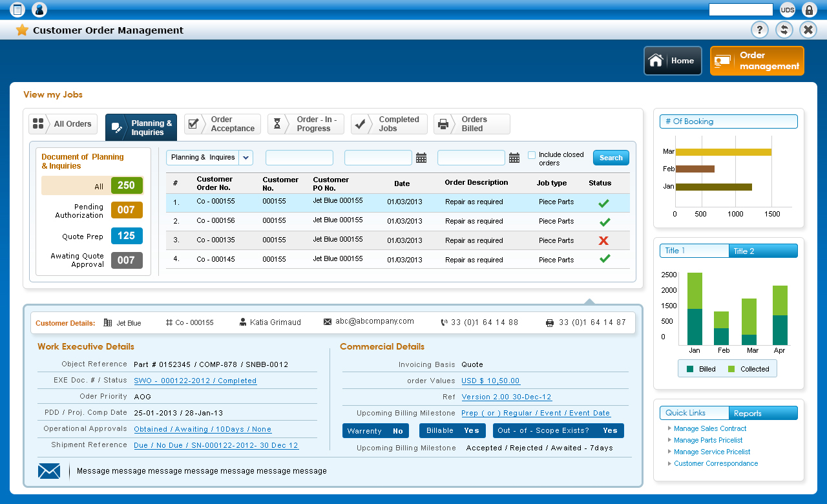This screenshot has width=827, height=504.
Task: Switch to Order - In - Progress tab
Action: [x=306, y=124]
